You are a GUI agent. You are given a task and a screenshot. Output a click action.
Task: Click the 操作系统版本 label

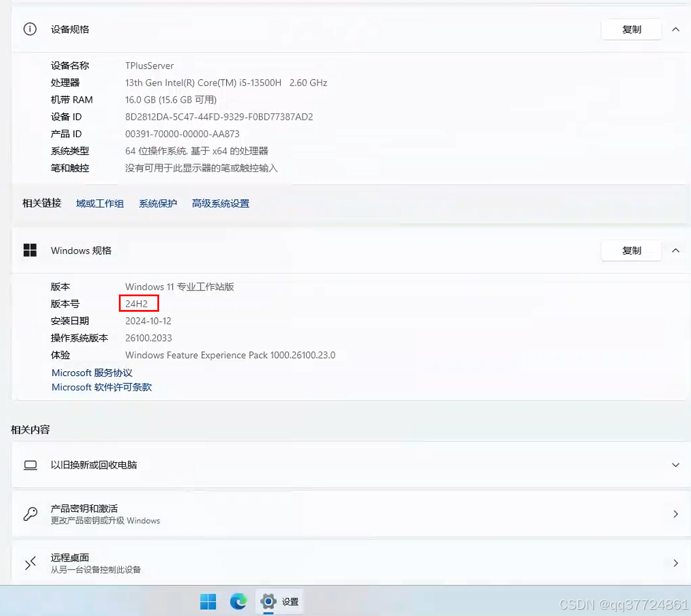79,338
